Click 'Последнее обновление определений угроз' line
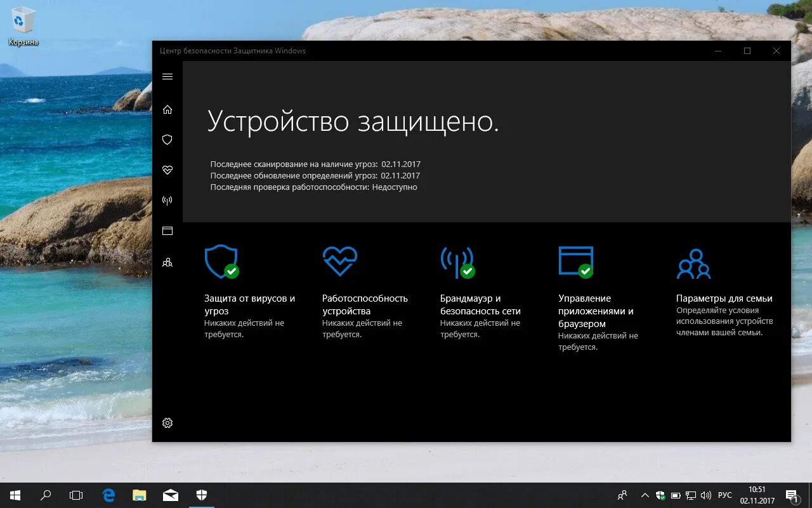 coord(315,176)
